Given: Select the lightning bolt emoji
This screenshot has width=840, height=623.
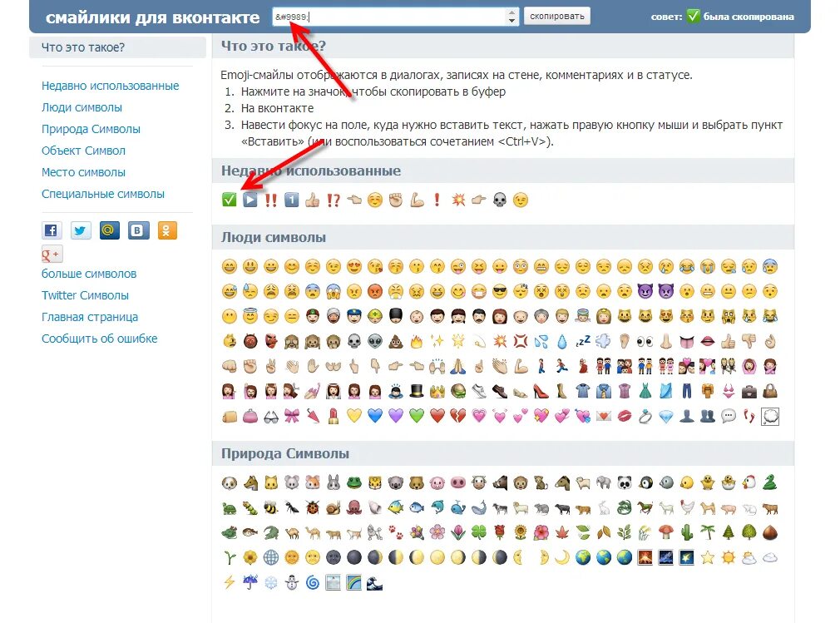Looking at the screenshot, I should click(230, 582).
